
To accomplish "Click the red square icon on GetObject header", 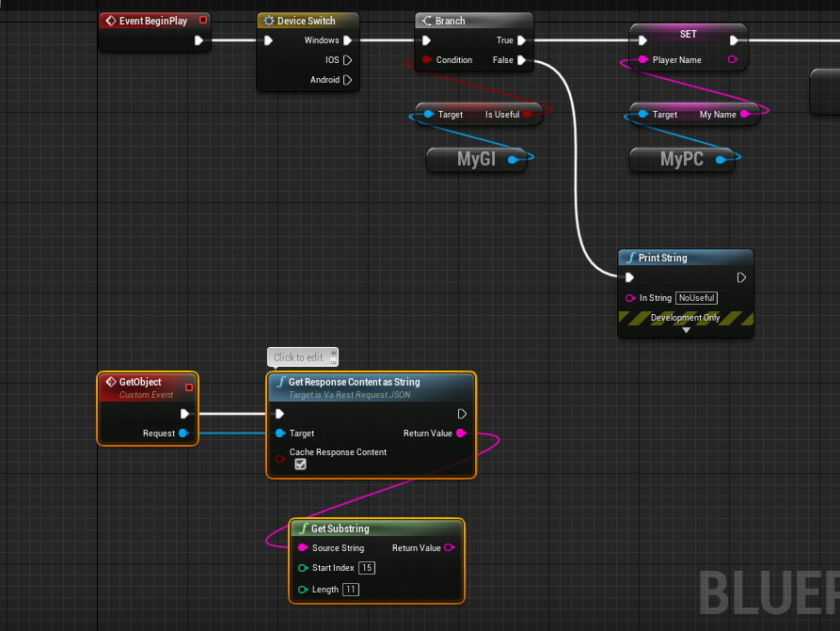I will (x=188, y=386).
